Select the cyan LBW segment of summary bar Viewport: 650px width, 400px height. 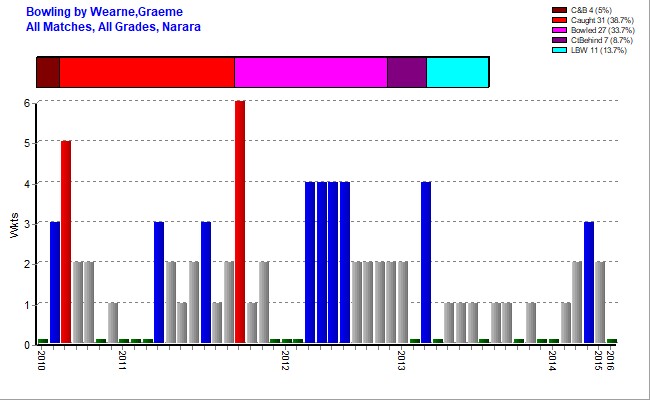click(x=458, y=72)
